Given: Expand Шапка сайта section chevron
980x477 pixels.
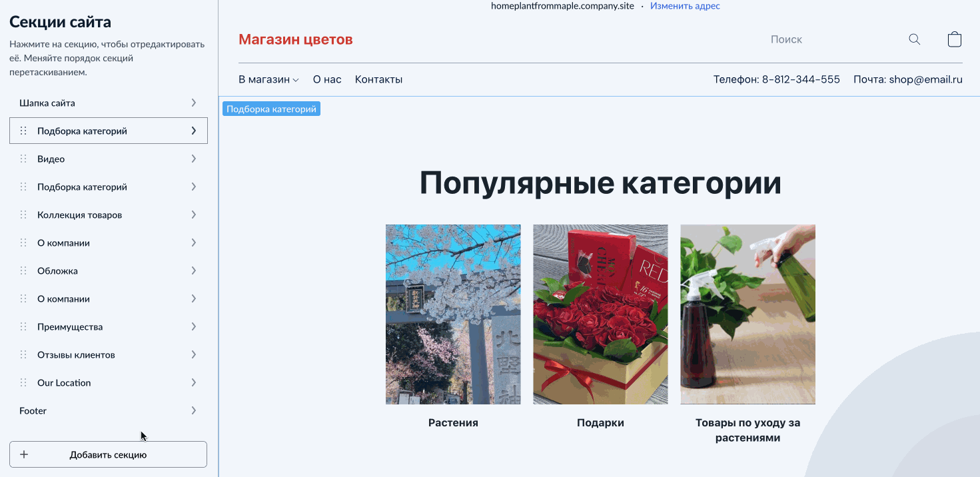Looking at the screenshot, I should (194, 103).
